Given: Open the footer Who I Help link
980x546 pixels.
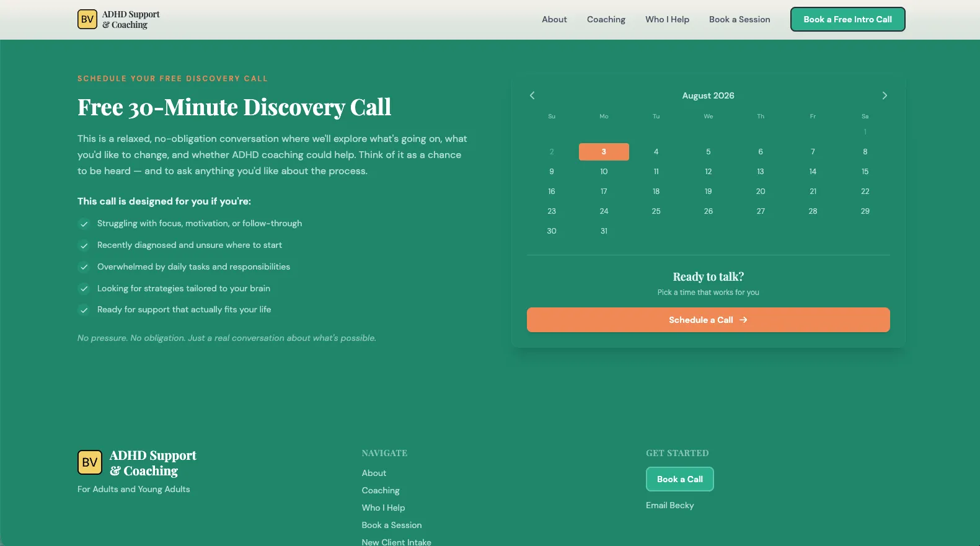Looking at the screenshot, I should coord(383,508).
